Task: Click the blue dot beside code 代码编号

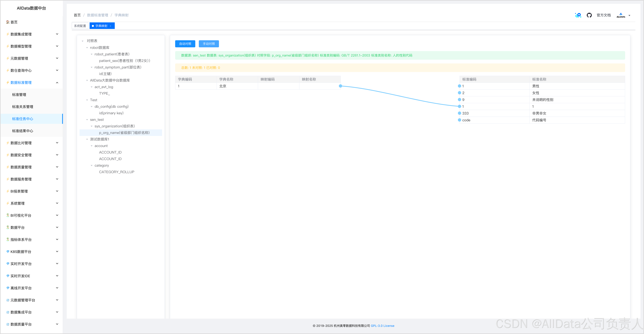Action: click(459, 120)
